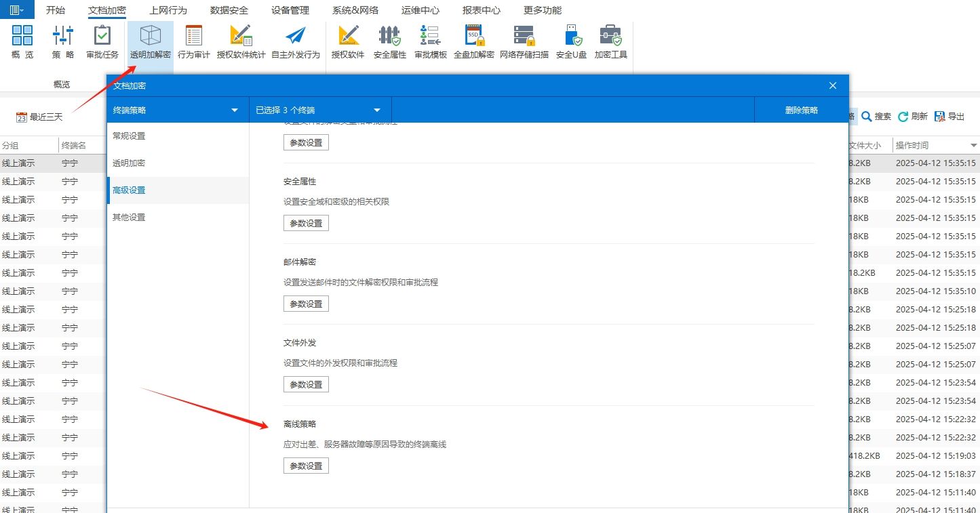Open the 加密工具 utility
Viewport: 980px width, 513px height.
click(610, 42)
